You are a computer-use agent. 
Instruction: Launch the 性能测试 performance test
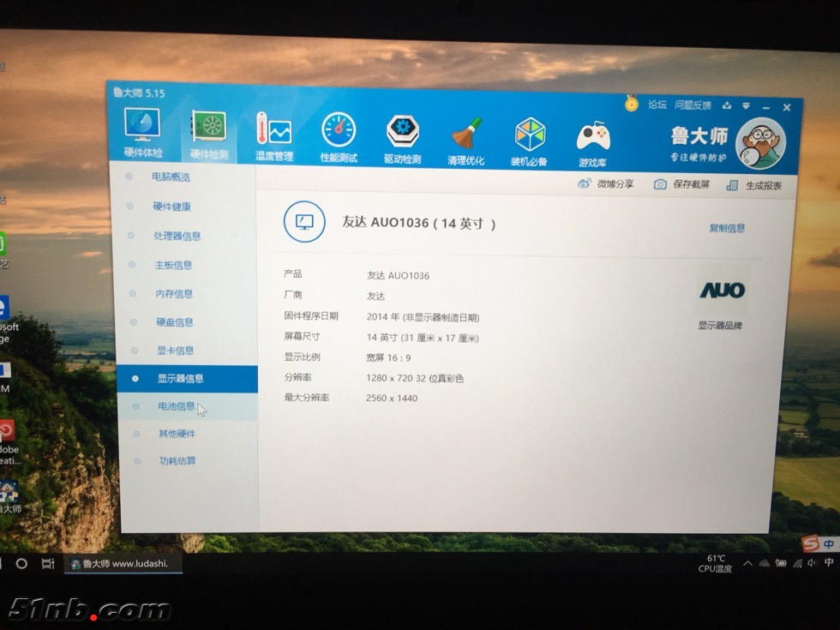338,138
